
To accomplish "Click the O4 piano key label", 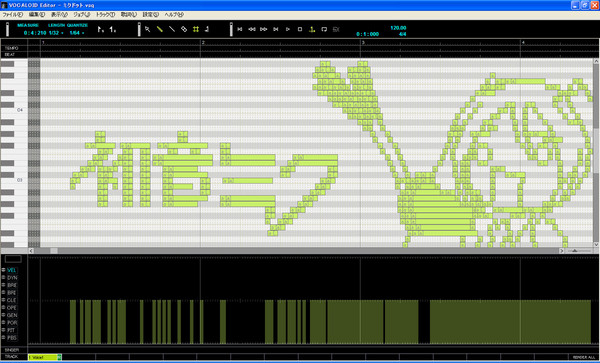I will pyautogui.click(x=20, y=110).
